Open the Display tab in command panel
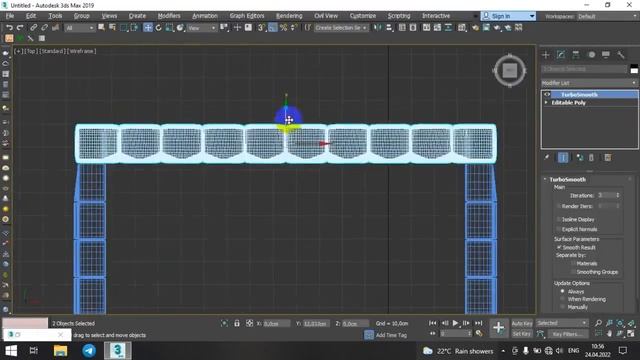Image resolution: width=640 pixels, height=360 pixels. point(606,55)
